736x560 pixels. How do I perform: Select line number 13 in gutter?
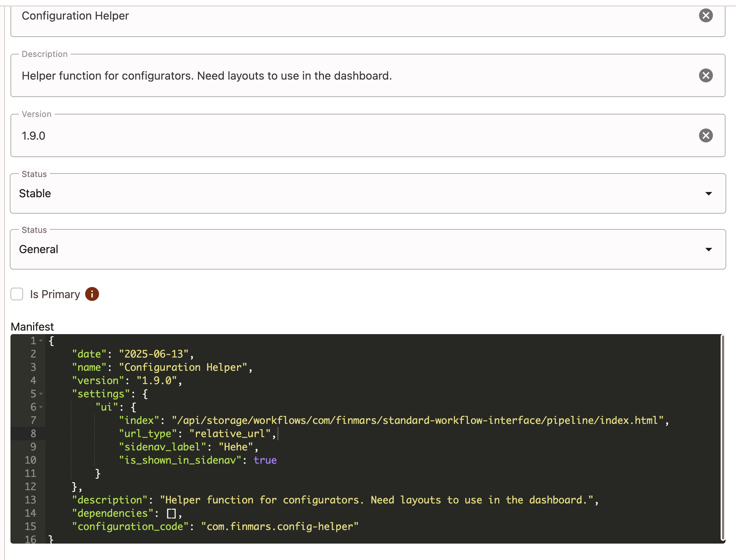[30, 500]
